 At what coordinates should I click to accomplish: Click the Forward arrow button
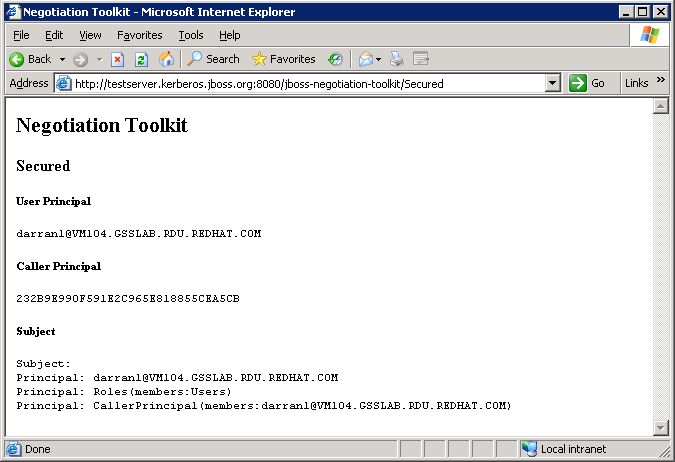pos(81,59)
